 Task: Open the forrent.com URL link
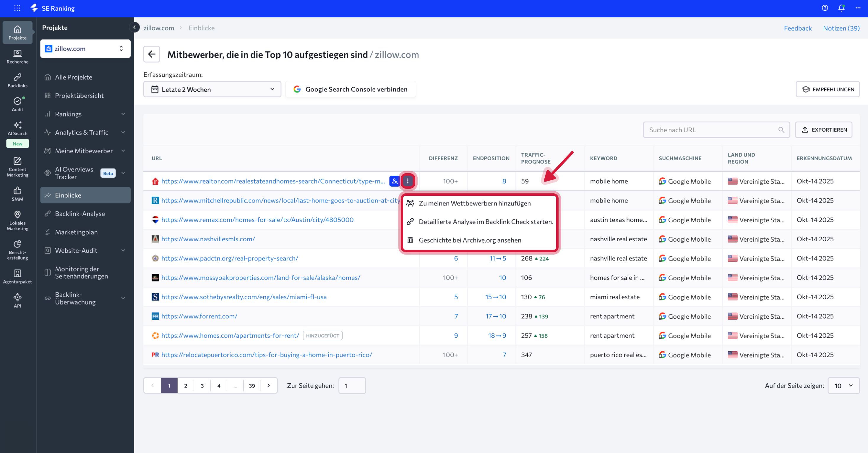pyautogui.click(x=199, y=316)
